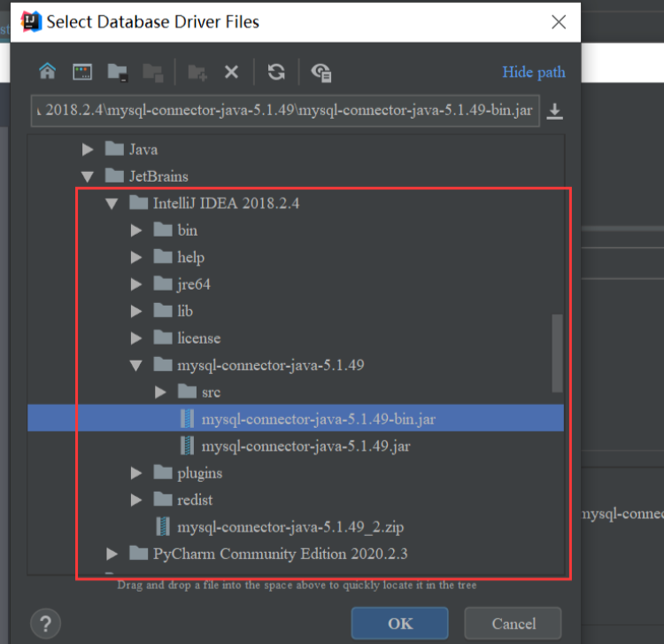Screen dimensions: 664x644
Task: Click the greyed module directory icon
Action: pos(153,73)
